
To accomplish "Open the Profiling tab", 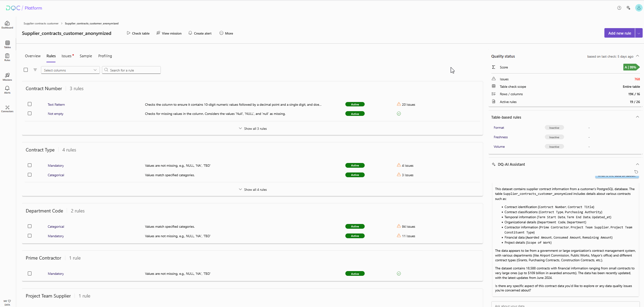I will pos(105,56).
